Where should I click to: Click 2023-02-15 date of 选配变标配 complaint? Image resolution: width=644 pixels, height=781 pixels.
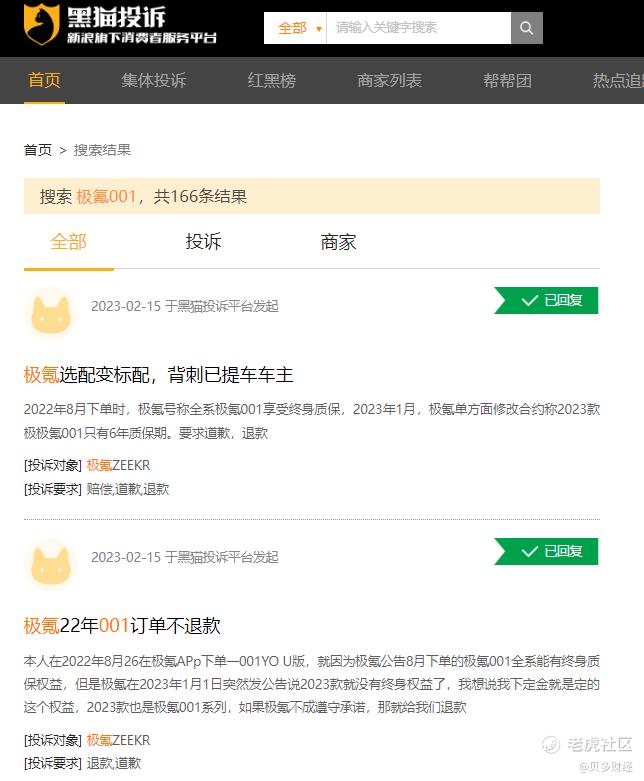pos(126,306)
